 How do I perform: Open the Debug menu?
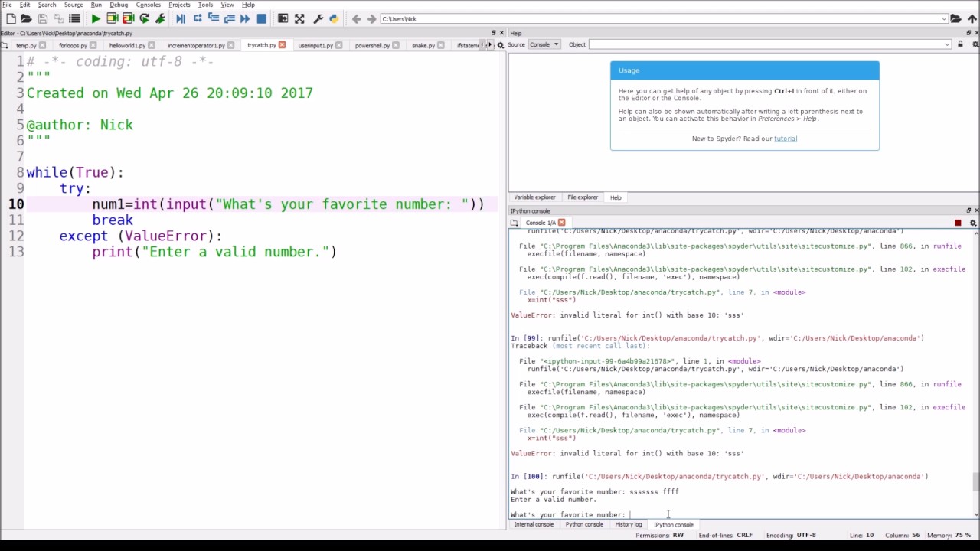119,5
